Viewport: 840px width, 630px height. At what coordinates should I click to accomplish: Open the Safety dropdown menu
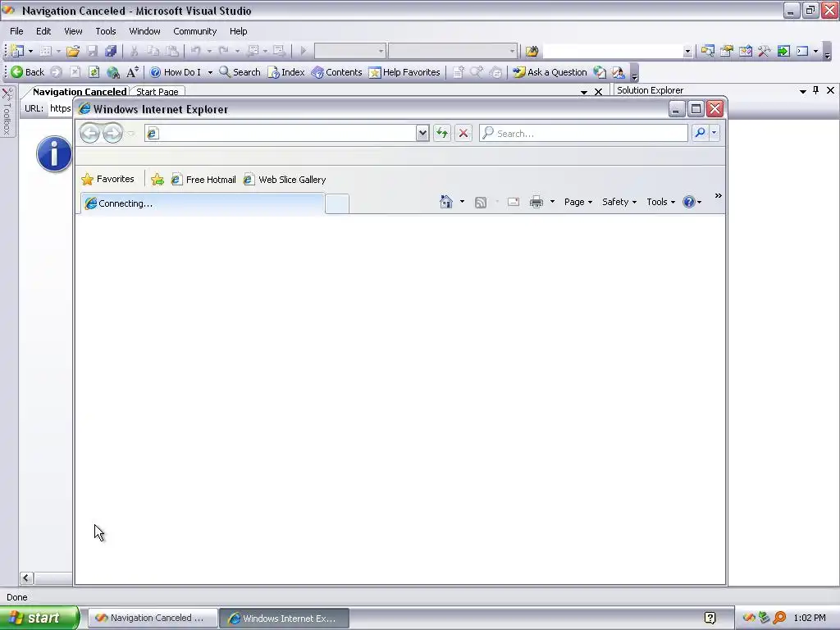coord(619,202)
